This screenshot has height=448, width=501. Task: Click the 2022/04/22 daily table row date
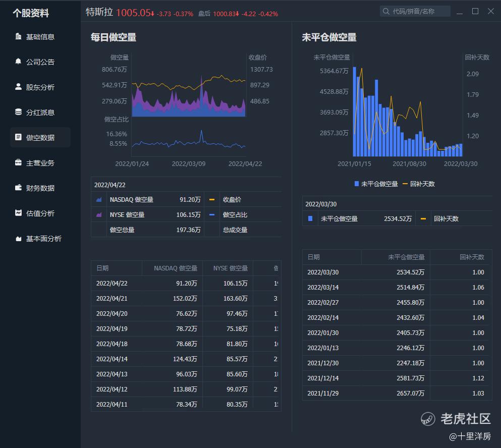tap(112, 284)
